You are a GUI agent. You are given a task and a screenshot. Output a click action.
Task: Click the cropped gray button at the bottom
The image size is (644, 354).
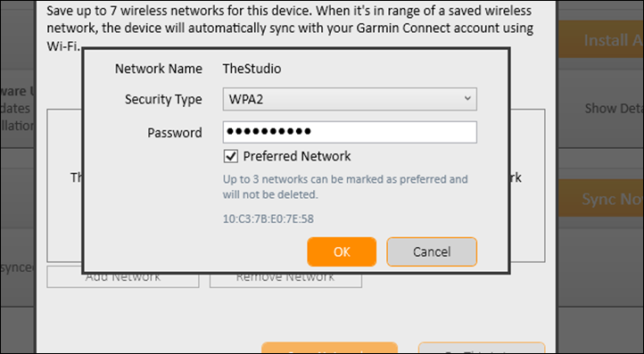point(482,348)
